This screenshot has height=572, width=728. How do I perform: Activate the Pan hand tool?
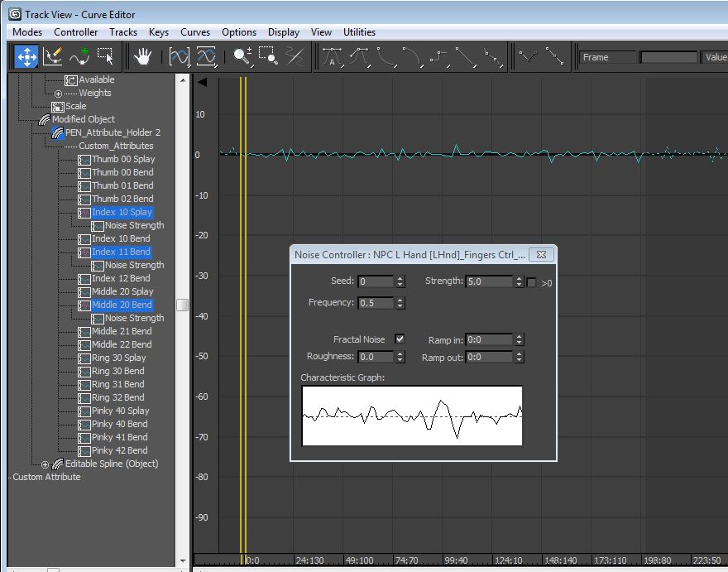click(141, 56)
